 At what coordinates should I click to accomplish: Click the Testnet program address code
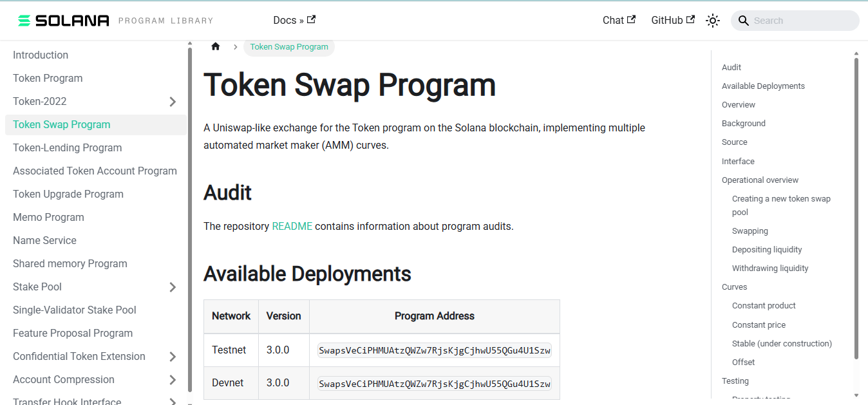(435, 350)
